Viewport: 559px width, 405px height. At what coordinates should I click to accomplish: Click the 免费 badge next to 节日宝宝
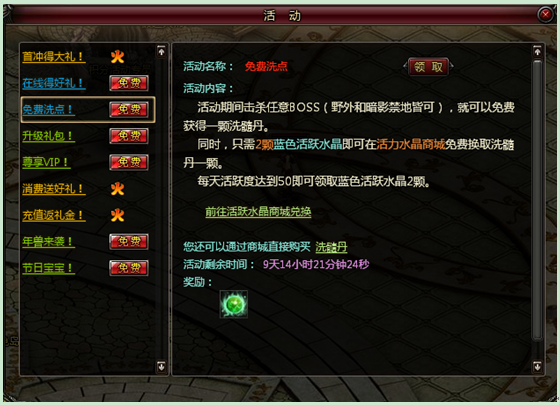(129, 268)
